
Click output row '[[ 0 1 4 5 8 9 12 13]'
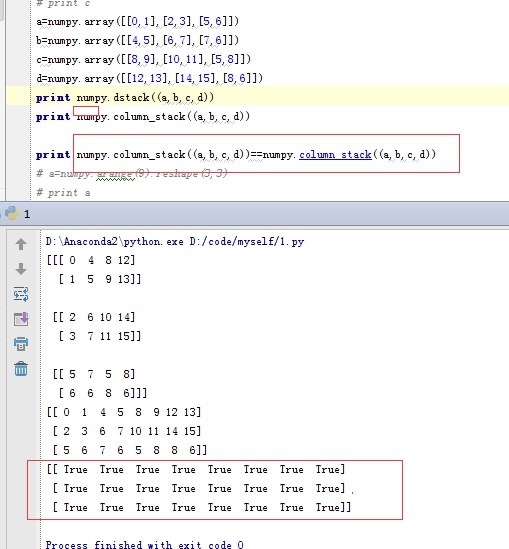click(124, 412)
